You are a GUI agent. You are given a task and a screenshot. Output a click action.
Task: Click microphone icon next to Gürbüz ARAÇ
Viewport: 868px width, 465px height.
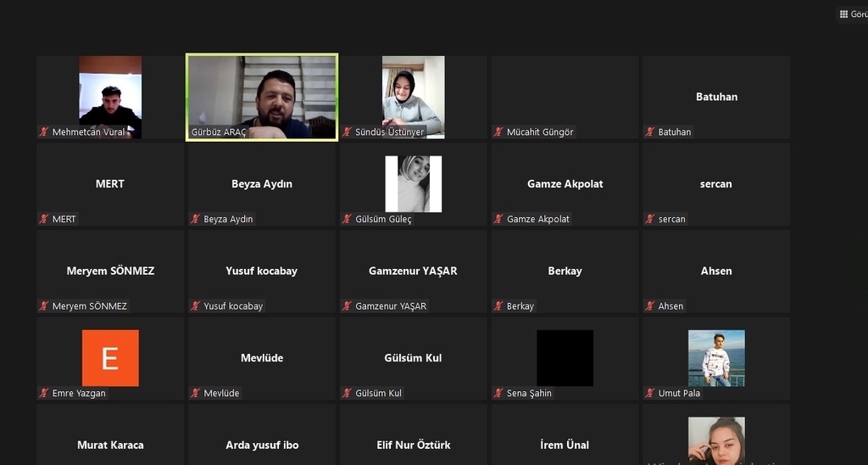(x=196, y=132)
